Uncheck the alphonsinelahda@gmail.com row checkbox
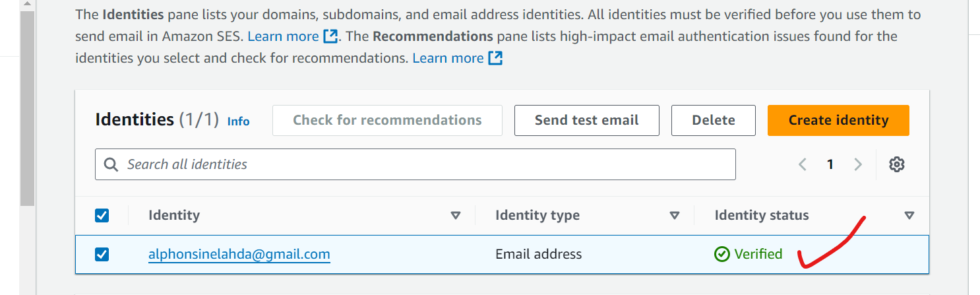The image size is (980, 295). click(x=102, y=254)
